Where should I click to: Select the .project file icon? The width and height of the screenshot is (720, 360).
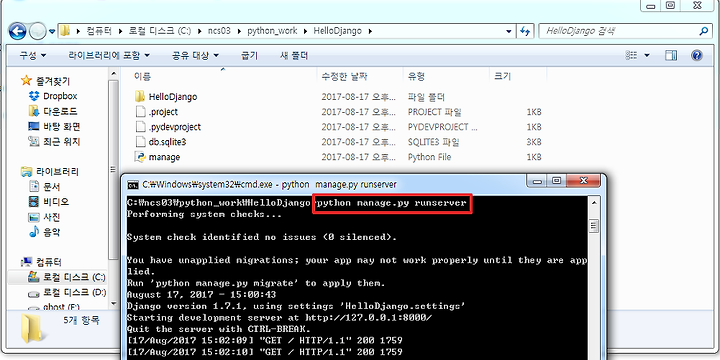(x=140, y=112)
